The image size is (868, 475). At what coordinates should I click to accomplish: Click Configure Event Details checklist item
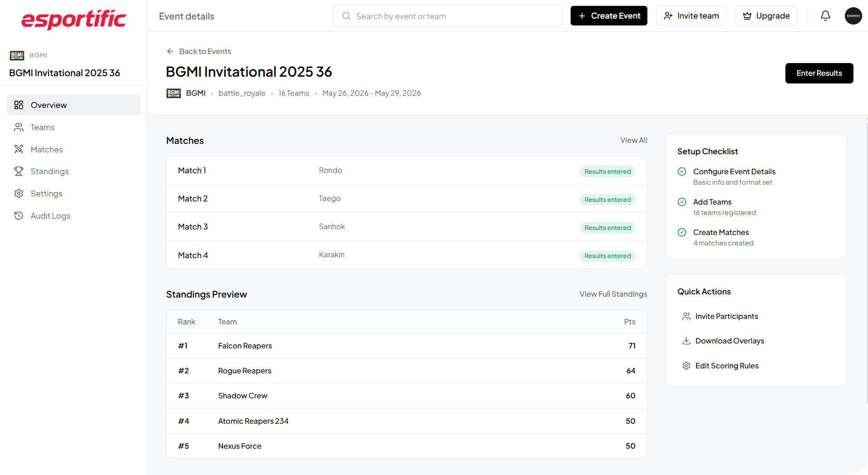[726, 176]
